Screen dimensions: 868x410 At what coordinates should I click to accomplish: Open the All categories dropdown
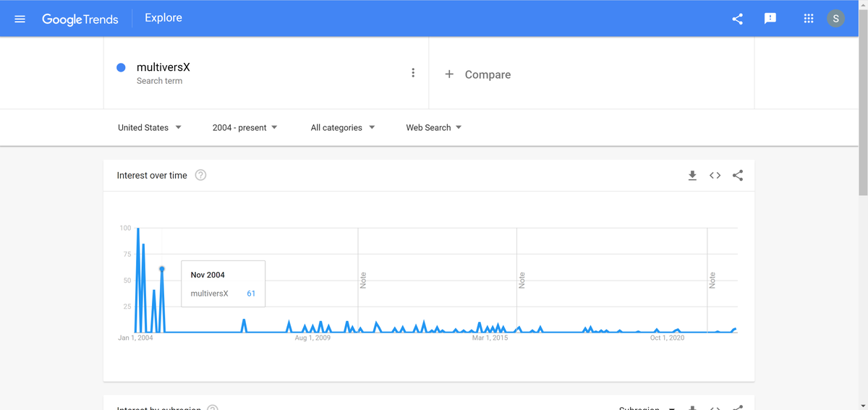(343, 127)
